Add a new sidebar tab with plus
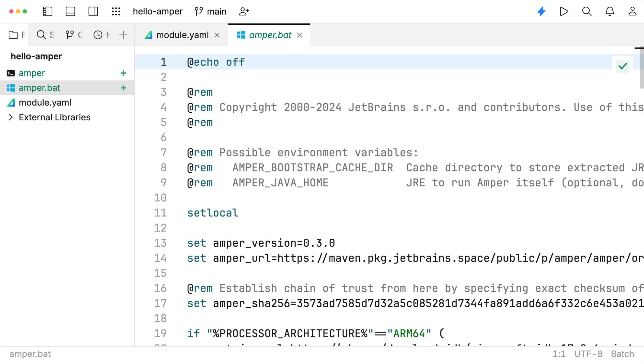 pyautogui.click(x=123, y=35)
